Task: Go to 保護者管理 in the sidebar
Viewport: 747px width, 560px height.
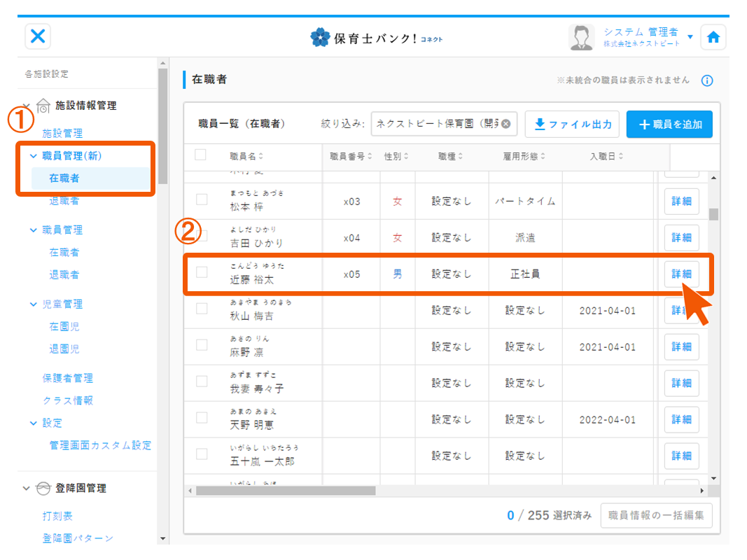Action: pos(67,378)
